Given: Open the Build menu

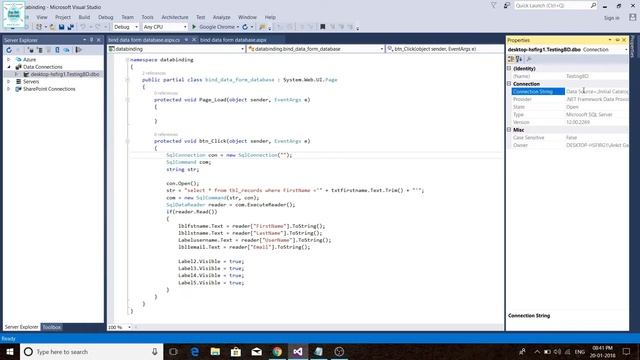Looking at the screenshot, I should click(84, 17).
